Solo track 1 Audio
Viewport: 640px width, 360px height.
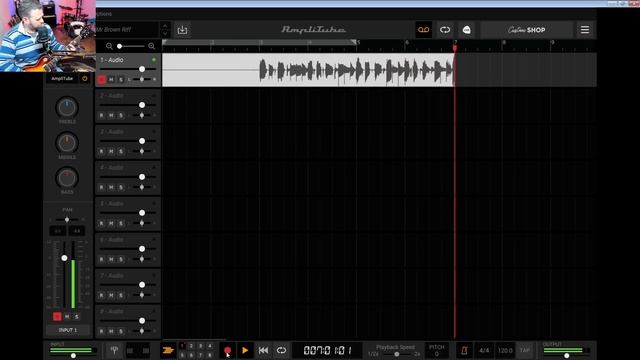(x=121, y=80)
